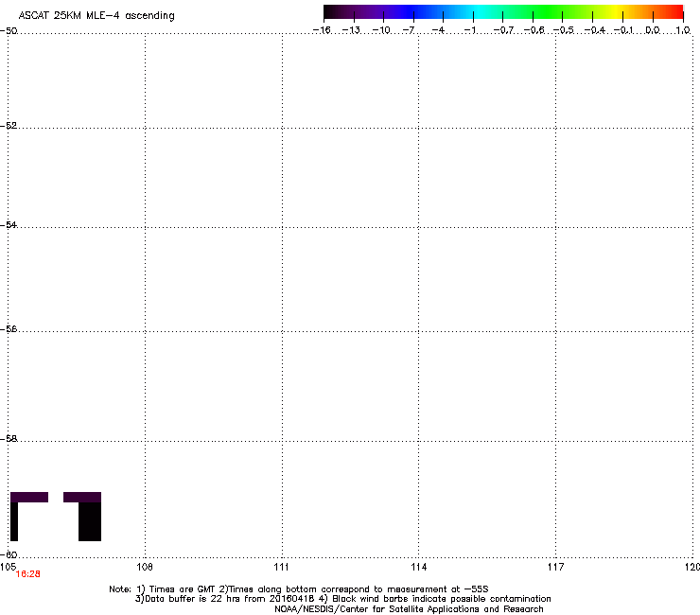The height and width of the screenshot is (615, 700).
Task: Click the red 16:28 time label
Action: 28,574
